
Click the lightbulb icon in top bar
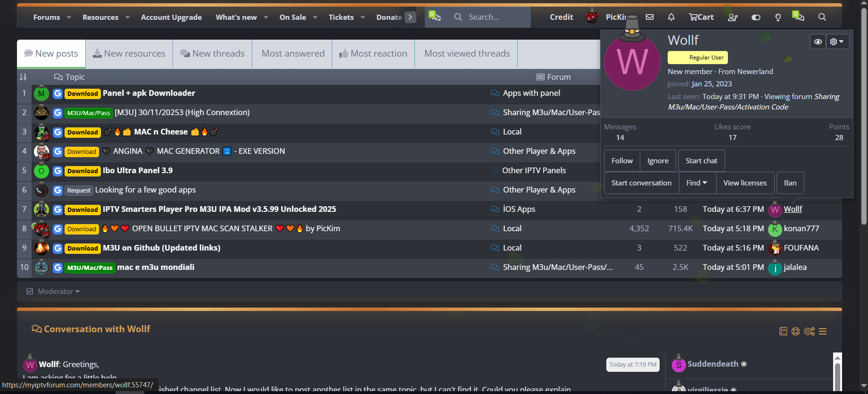pyautogui.click(x=778, y=17)
